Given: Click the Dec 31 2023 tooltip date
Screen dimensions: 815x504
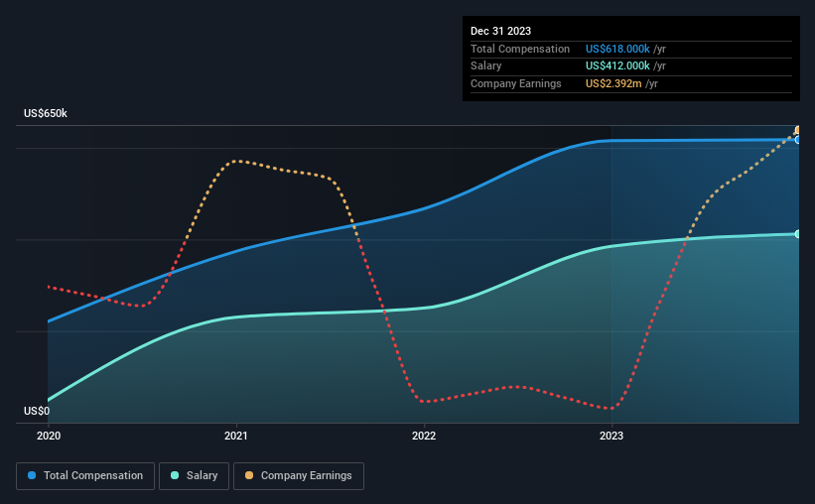Looking at the screenshot, I should coord(500,31).
